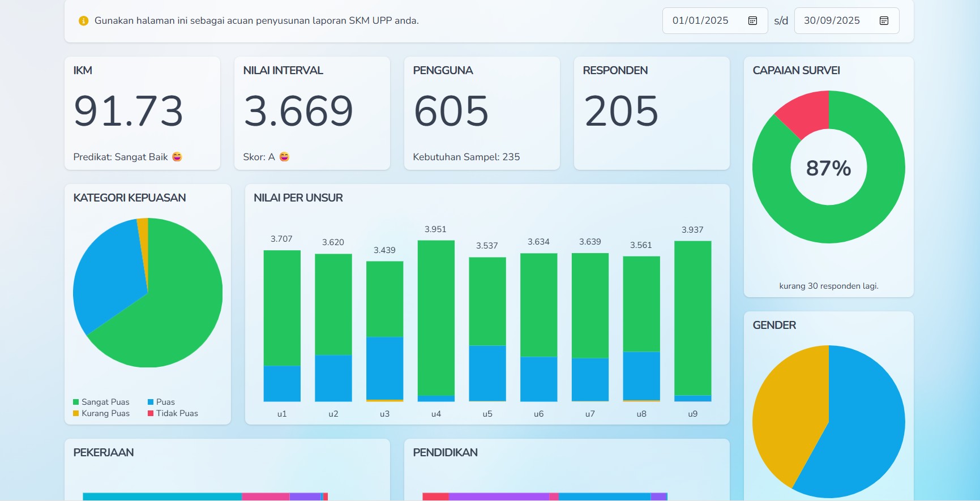The image size is (980, 501).
Task: Click the start date field showing 01/01/2025
Action: click(x=701, y=21)
